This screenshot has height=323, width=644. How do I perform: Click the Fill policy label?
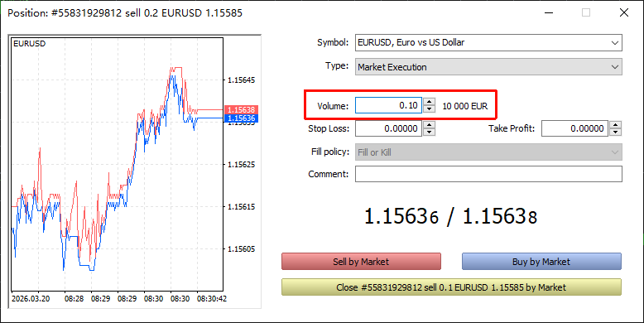[x=330, y=152]
